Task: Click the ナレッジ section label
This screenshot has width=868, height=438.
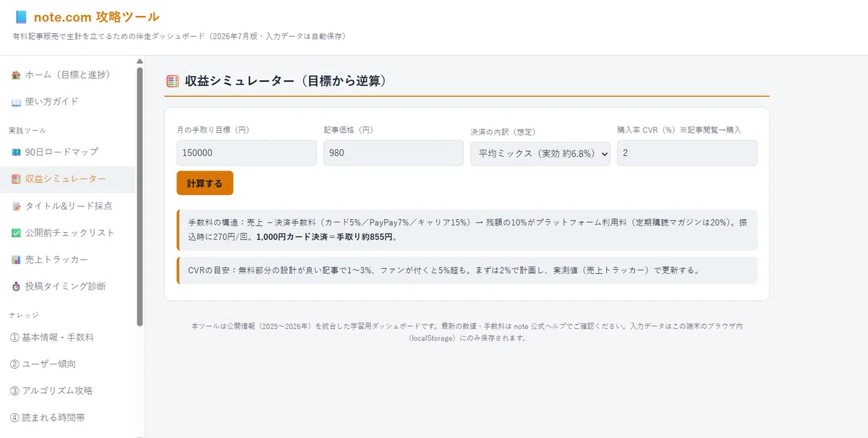Action: click(x=24, y=315)
